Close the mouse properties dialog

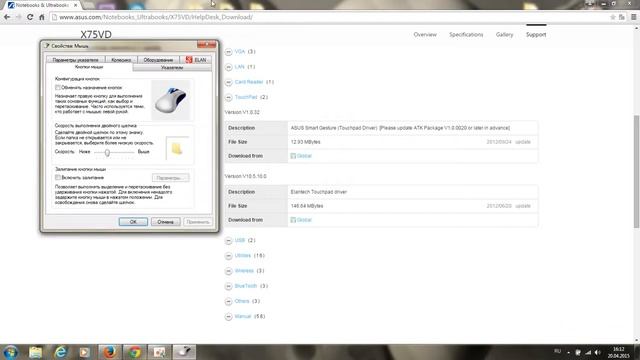tap(207, 44)
